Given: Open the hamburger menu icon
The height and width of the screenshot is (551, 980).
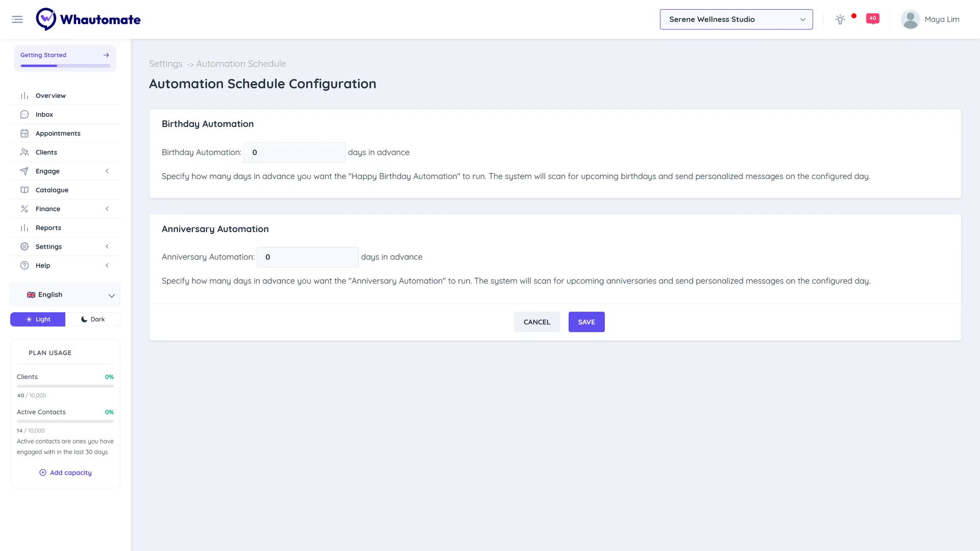Looking at the screenshot, I should tap(17, 19).
